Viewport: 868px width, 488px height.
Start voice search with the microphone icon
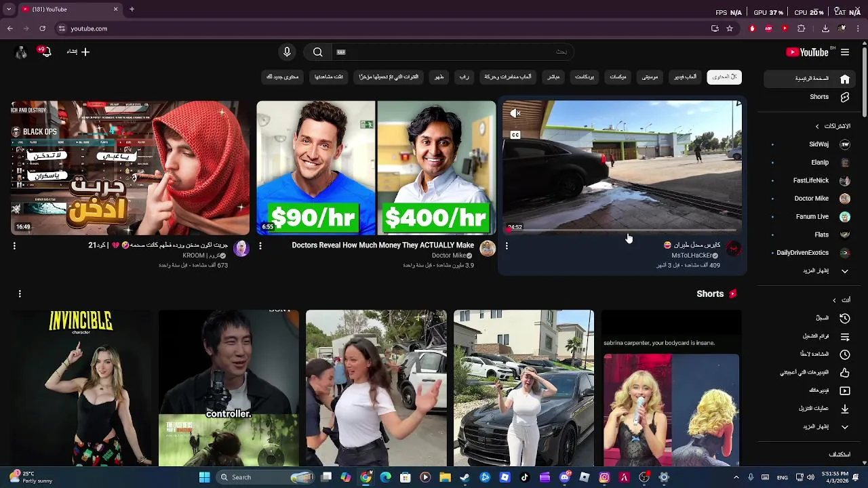287,52
